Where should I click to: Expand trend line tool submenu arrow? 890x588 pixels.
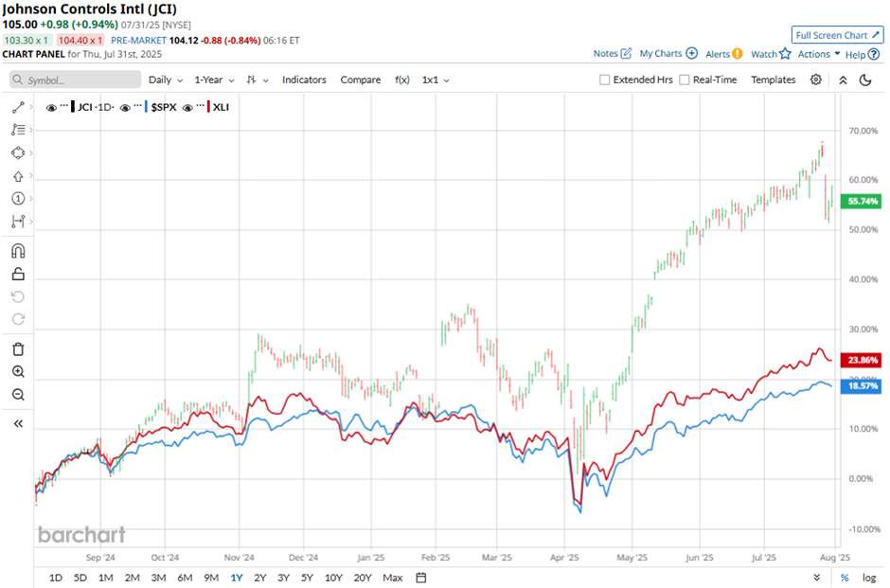30,107
